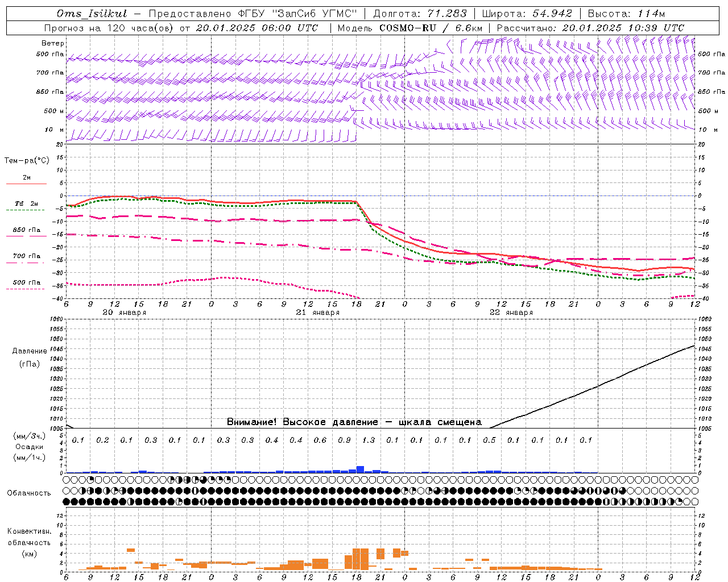The height and width of the screenshot is (582, 728).
Task: Click the 0.2 precipitation value
Action: coord(102,440)
